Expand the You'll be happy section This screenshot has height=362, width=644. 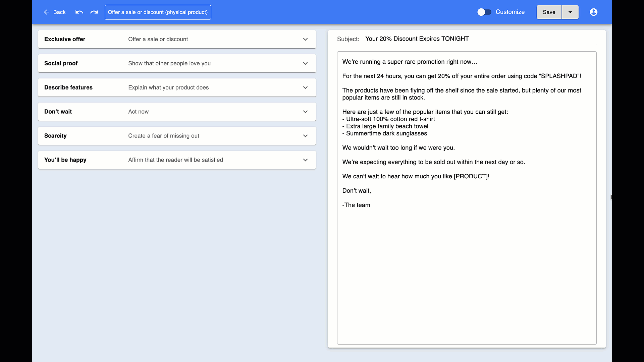pyautogui.click(x=305, y=160)
